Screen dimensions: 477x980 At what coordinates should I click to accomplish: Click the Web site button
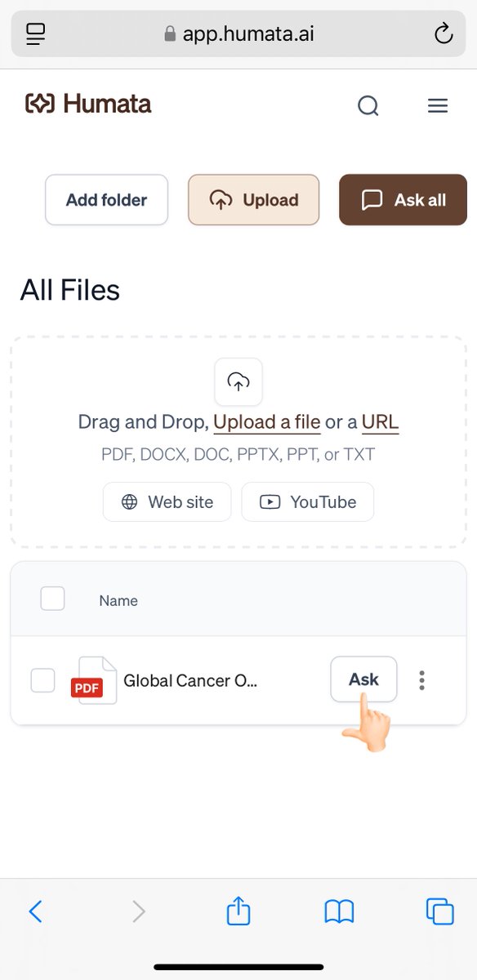point(167,502)
